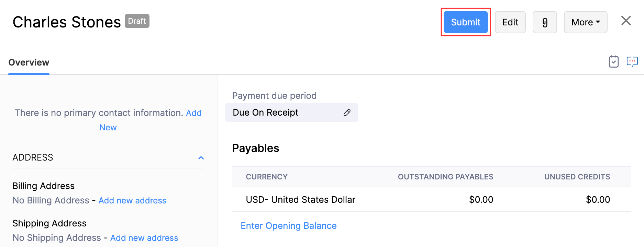Click the UNUSED CREDITS column header

click(x=577, y=177)
